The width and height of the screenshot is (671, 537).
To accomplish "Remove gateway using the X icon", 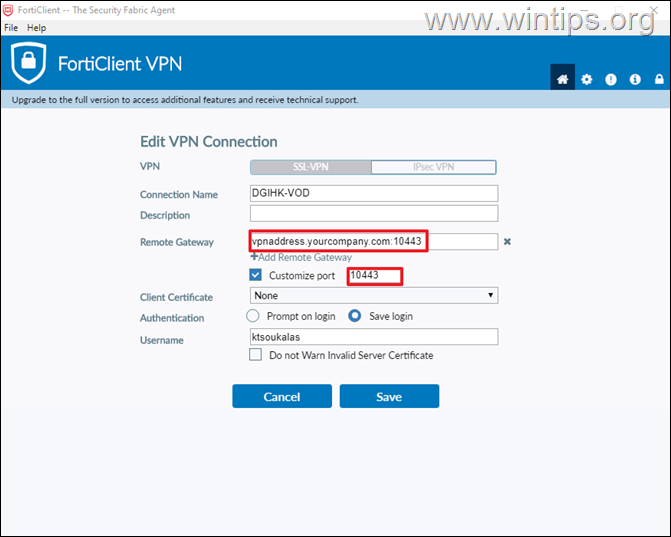I will [507, 241].
